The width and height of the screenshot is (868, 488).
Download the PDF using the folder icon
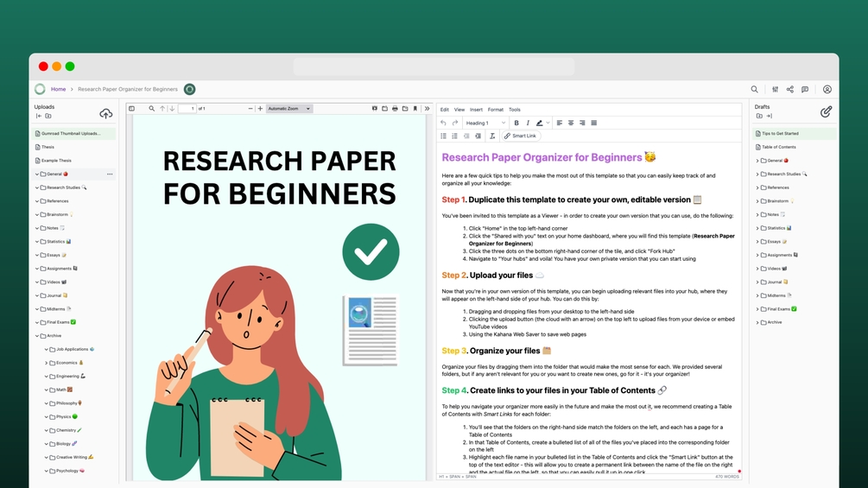pyautogui.click(x=405, y=109)
